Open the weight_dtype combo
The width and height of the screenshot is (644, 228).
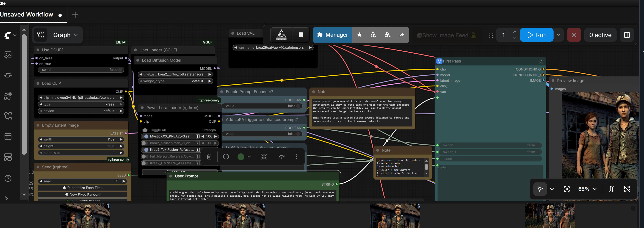pos(175,81)
